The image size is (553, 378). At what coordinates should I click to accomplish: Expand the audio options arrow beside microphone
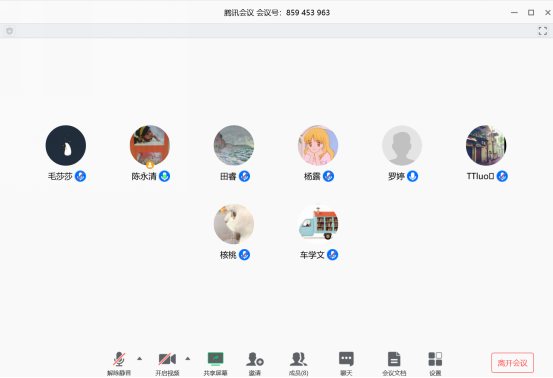[x=140, y=359]
